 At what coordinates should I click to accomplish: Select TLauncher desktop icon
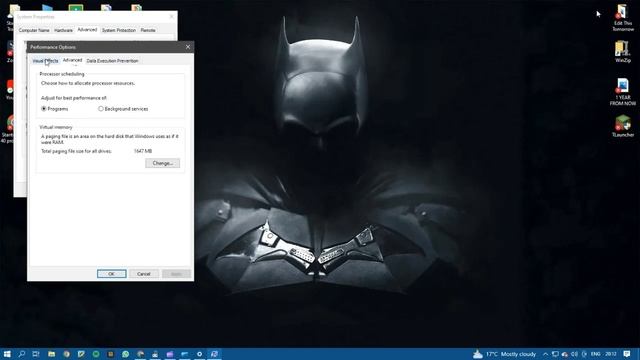tap(622, 126)
